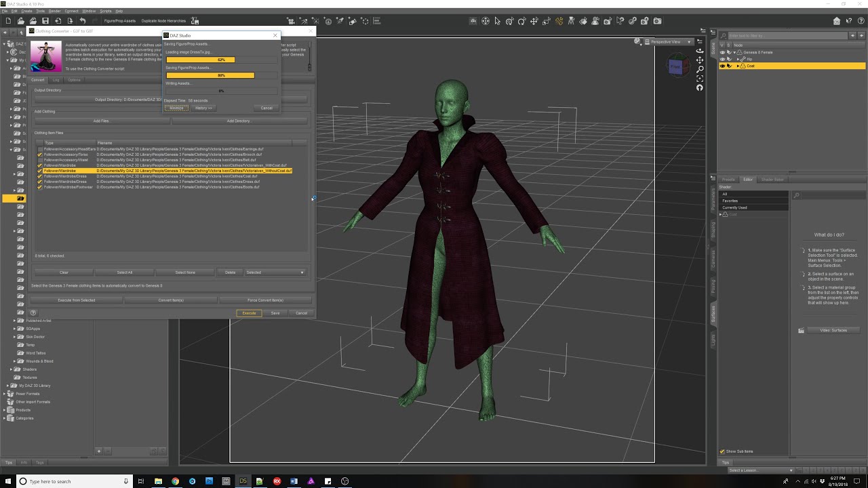The image size is (868, 488).
Task: Click the Loading image progress bar
Action: pyautogui.click(x=221, y=60)
